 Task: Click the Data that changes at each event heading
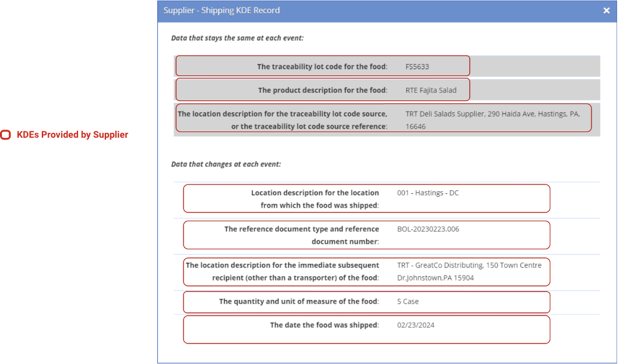[226, 165]
